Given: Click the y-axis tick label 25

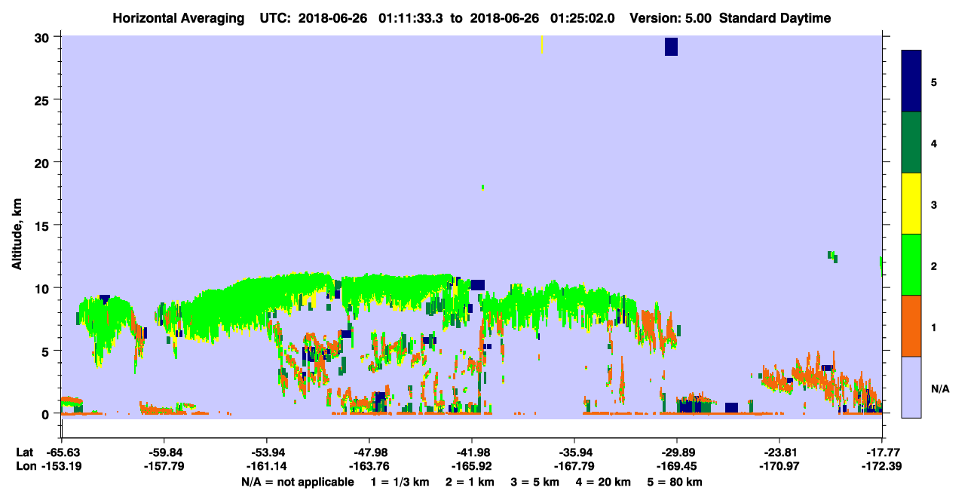Looking at the screenshot, I should (x=43, y=100).
